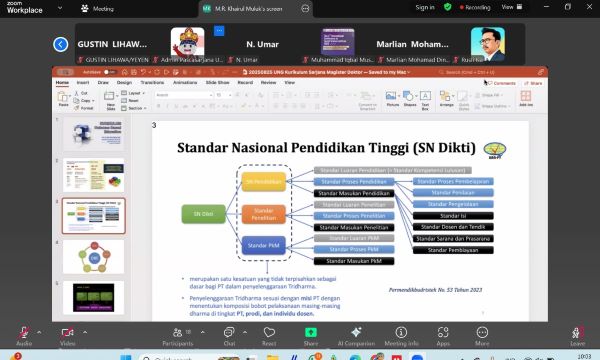
Task: Select the N. Umar participant tile
Action: pos(262,44)
